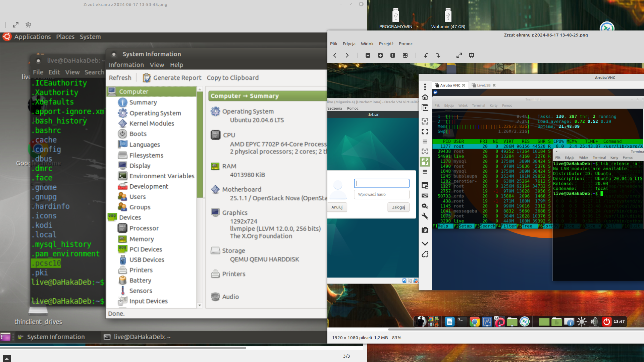Start slideshow in the 13-53-45 viewer window

pyautogui.click(x=28, y=25)
